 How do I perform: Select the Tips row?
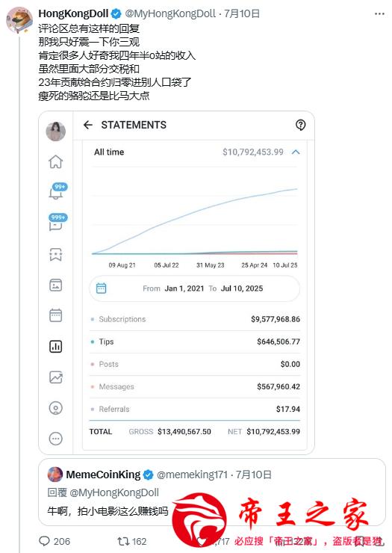tap(195, 342)
